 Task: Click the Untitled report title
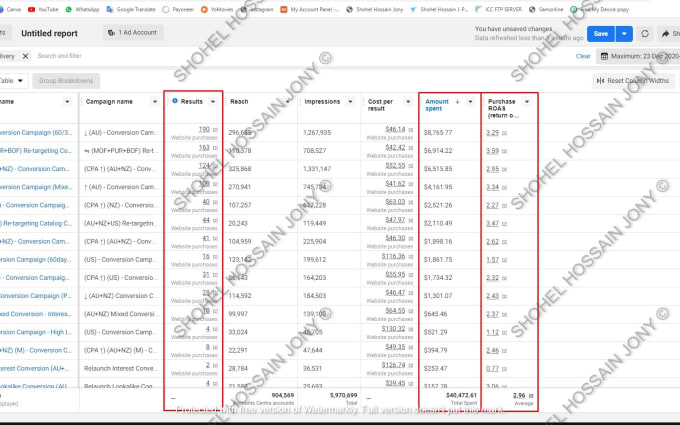click(x=49, y=33)
